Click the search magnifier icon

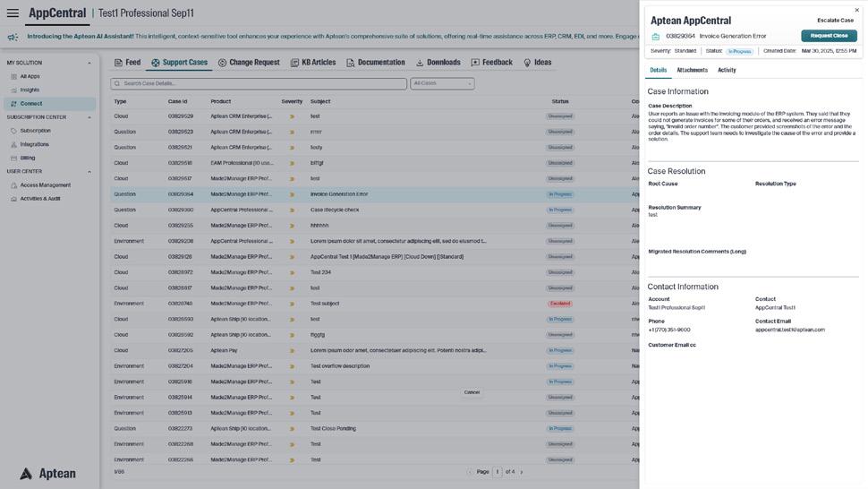pos(117,83)
